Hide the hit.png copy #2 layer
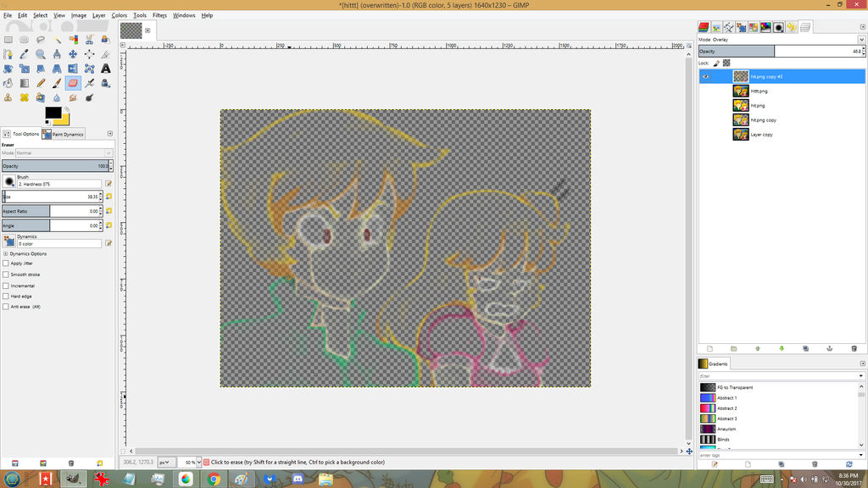 click(705, 76)
